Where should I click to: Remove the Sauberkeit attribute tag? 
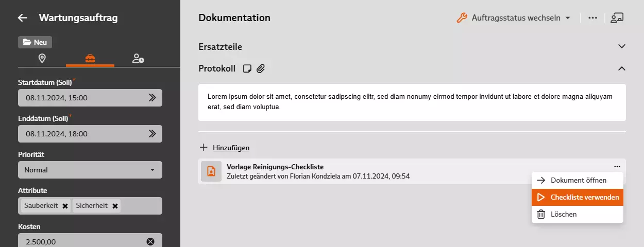tap(65, 206)
